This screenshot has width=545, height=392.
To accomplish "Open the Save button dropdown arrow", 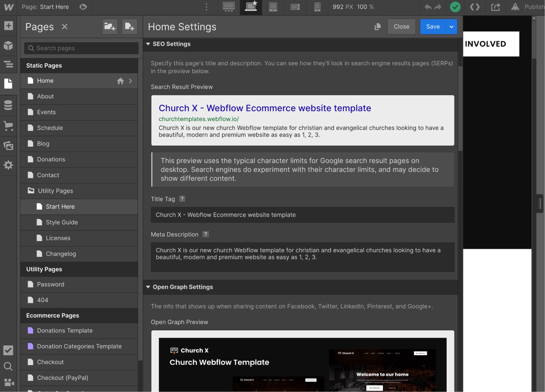I will click(x=451, y=26).
